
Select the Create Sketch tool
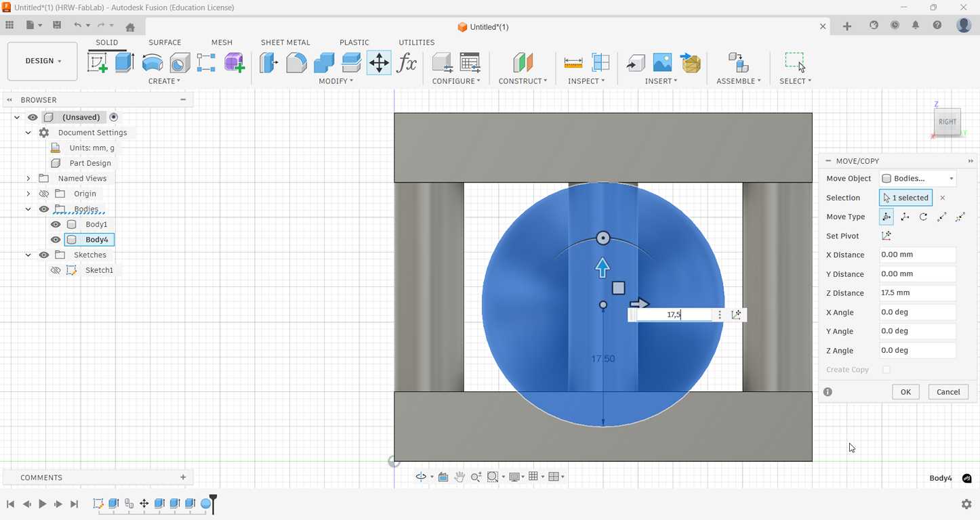98,63
